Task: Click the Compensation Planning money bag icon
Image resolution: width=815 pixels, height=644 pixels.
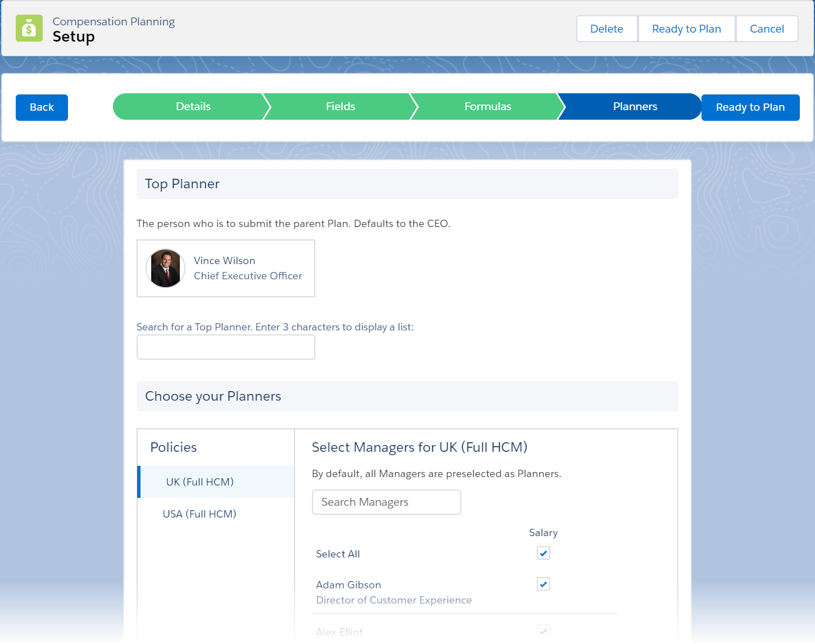Action: coord(29,28)
